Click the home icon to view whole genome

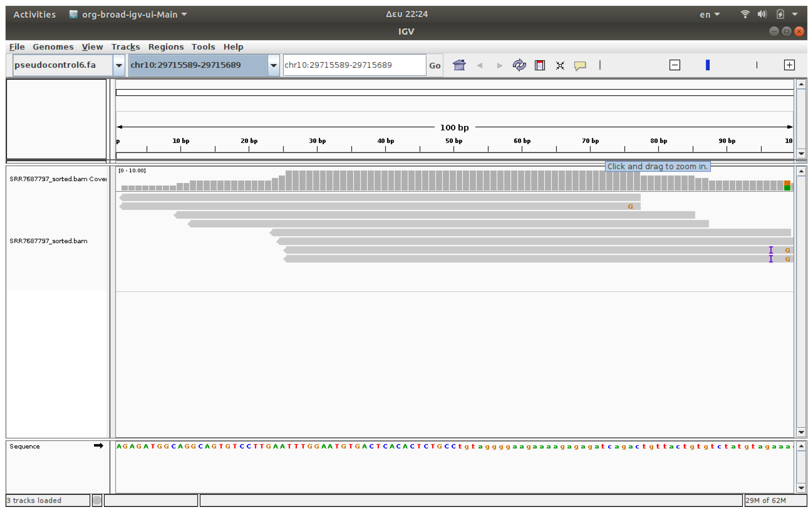459,65
